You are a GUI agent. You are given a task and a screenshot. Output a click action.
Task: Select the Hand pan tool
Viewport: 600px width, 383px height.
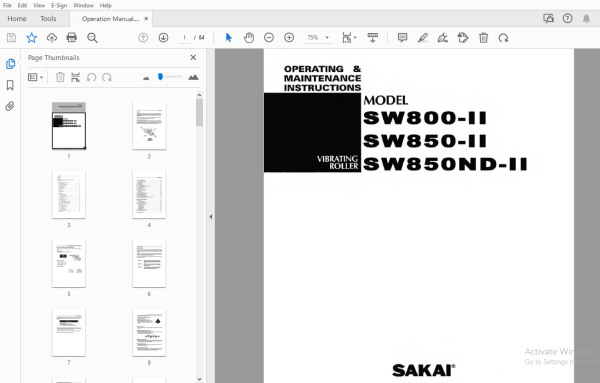[x=249, y=37]
